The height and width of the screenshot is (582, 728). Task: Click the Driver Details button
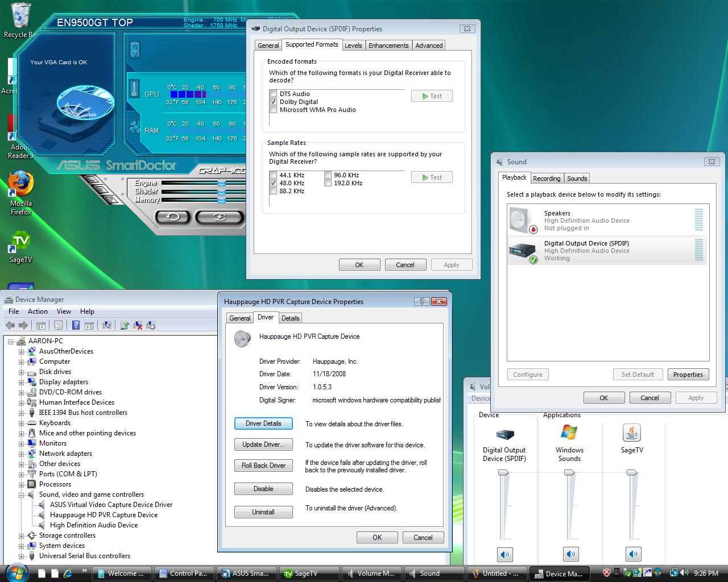[263, 423]
